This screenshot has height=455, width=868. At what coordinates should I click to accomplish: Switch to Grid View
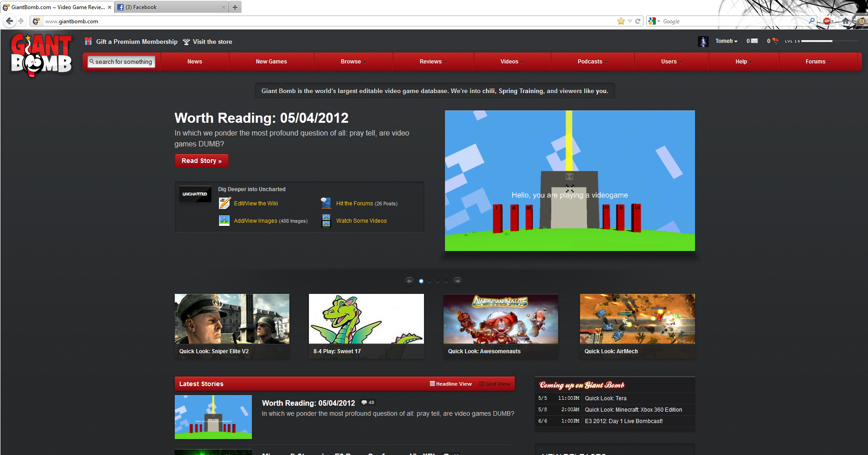[495, 384]
